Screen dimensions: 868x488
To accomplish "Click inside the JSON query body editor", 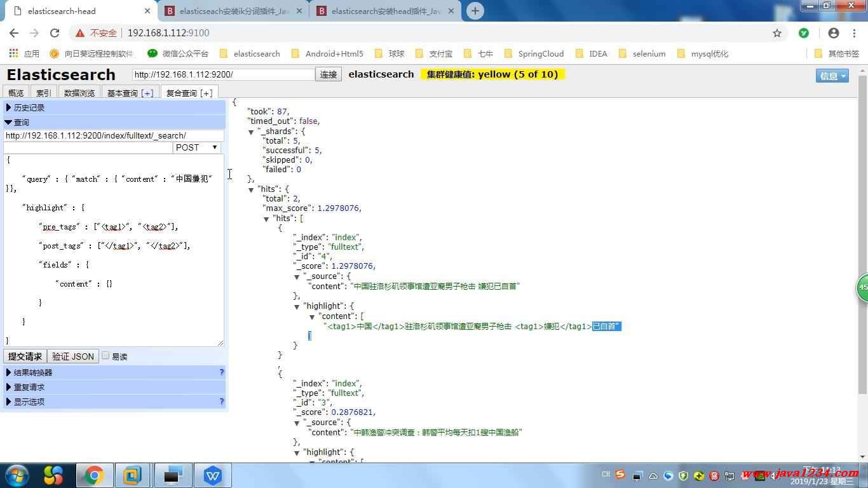I will [114, 250].
